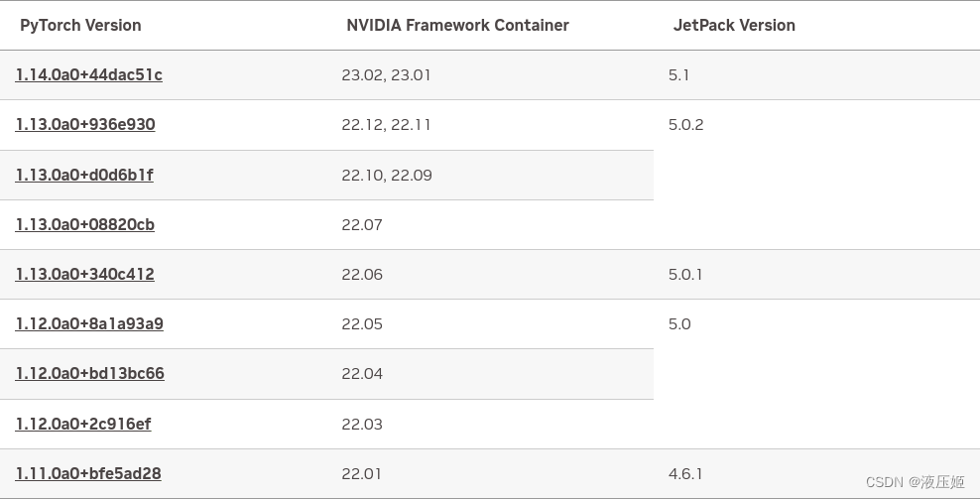980x499 pixels.
Task: Open the 1.13.0a0+936e930 PyTorch link
Action: tap(85, 124)
